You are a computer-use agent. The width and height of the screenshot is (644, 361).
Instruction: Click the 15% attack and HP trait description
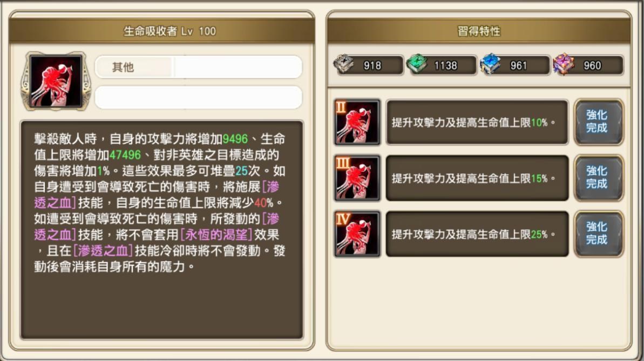click(477, 178)
